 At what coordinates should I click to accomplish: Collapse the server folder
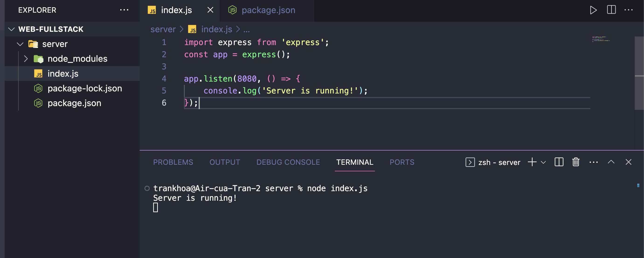[x=20, y=44]
